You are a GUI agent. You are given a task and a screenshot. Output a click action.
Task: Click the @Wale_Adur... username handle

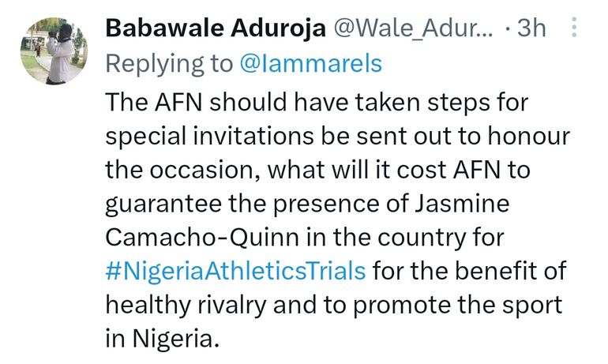pyautogui.click(x=416, y=28)
